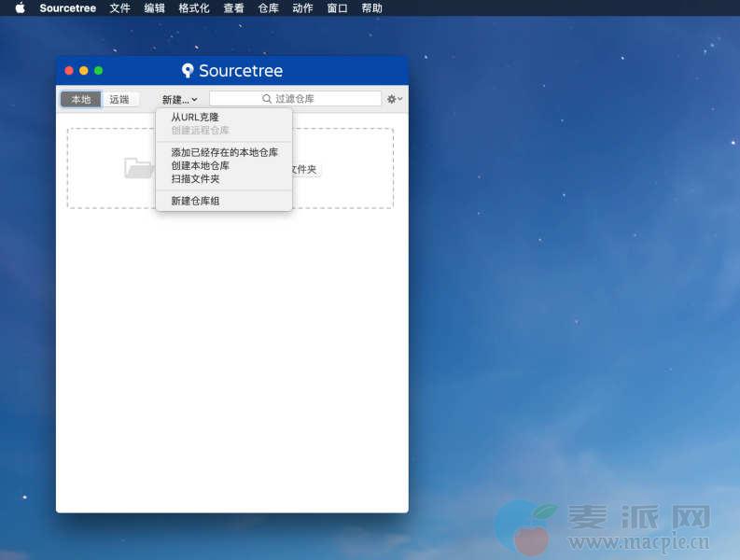Select 创建本地仓库 menu entry
The height and width of the screenshot is (560, 740).
(x=200, y=165)
